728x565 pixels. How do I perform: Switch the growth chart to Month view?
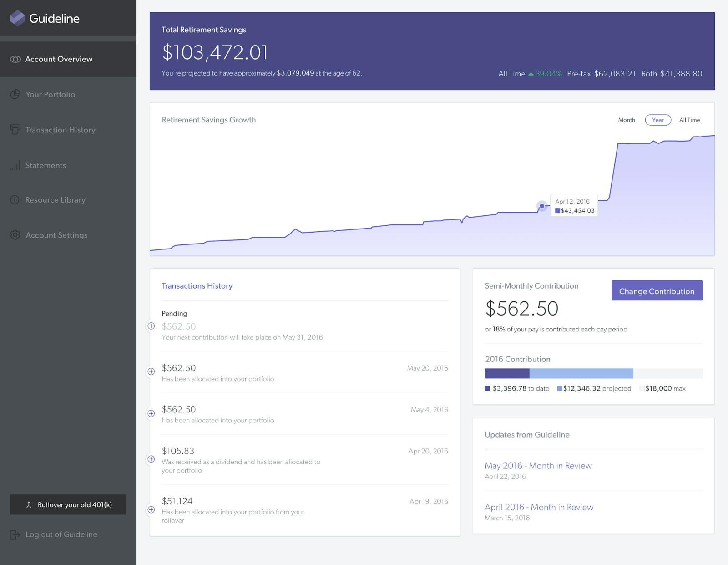pos(626,120)
